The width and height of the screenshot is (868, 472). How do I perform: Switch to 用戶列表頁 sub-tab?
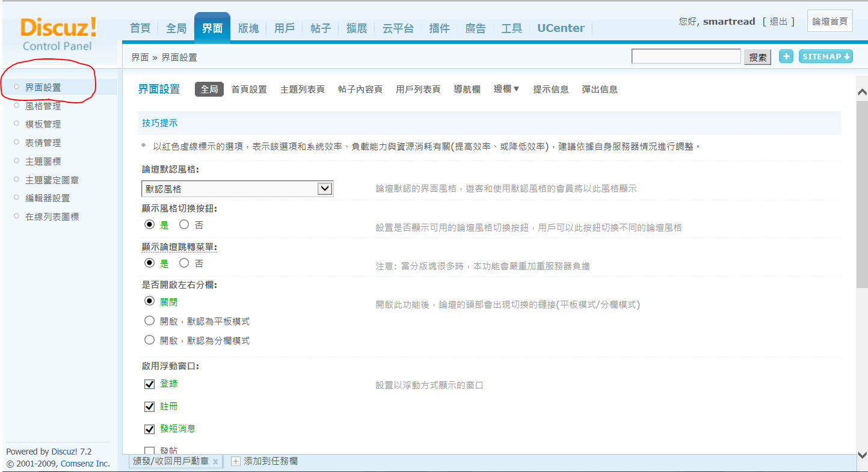(x=418, y=89)
